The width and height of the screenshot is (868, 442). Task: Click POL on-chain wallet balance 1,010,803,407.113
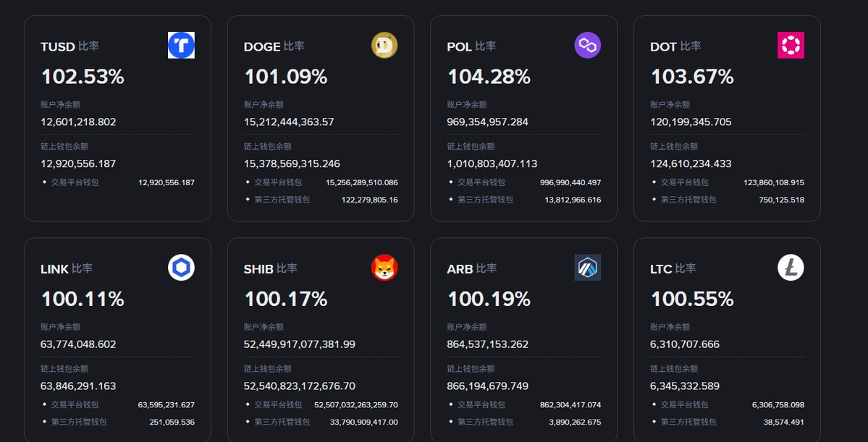(x=492, y=163)
